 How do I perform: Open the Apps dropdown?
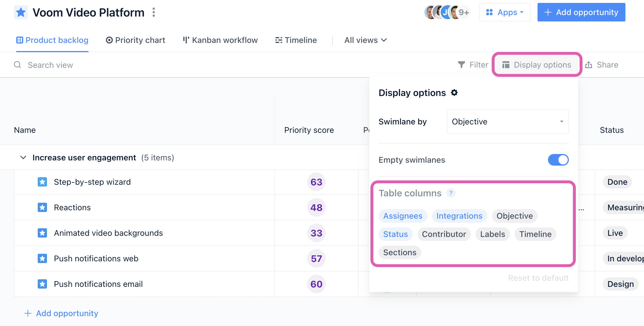[x=505, y=12]
